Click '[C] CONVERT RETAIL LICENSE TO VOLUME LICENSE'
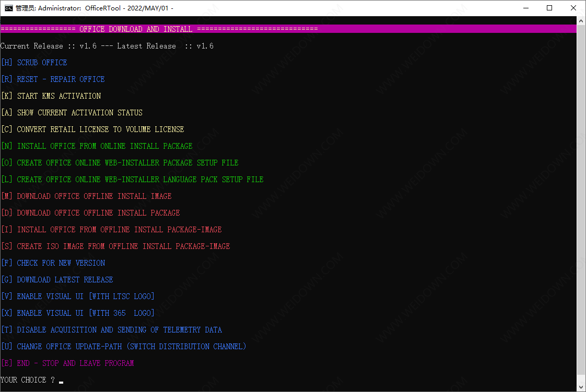This screenshot has height=392, width=586. (92, 129)
